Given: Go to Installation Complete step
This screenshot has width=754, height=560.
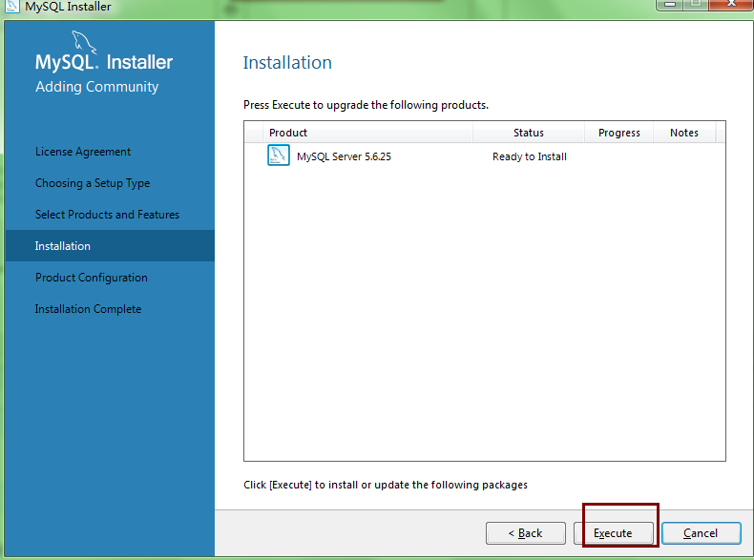Looking at the screenshot, I should coord(88,309).
